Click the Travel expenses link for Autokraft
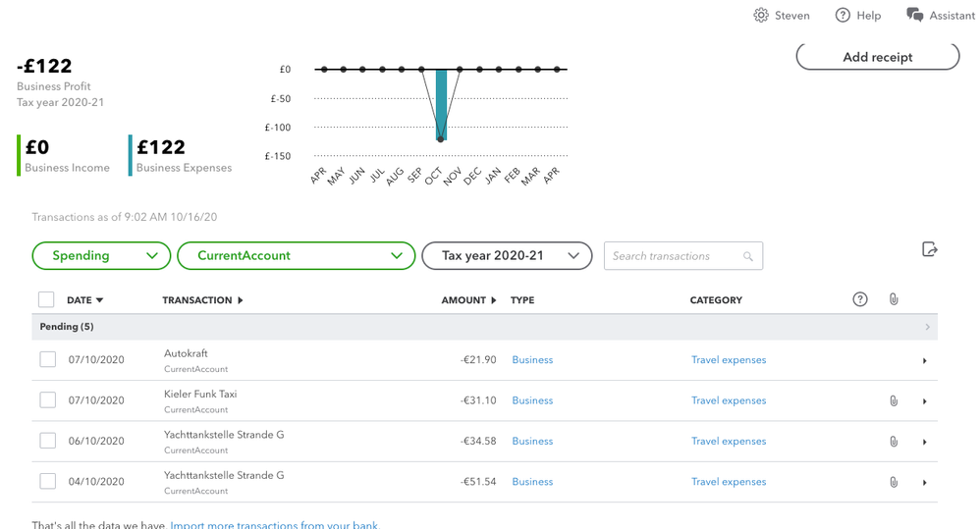Viewport: 980px width, 529px height. click(x=728, y=360)
